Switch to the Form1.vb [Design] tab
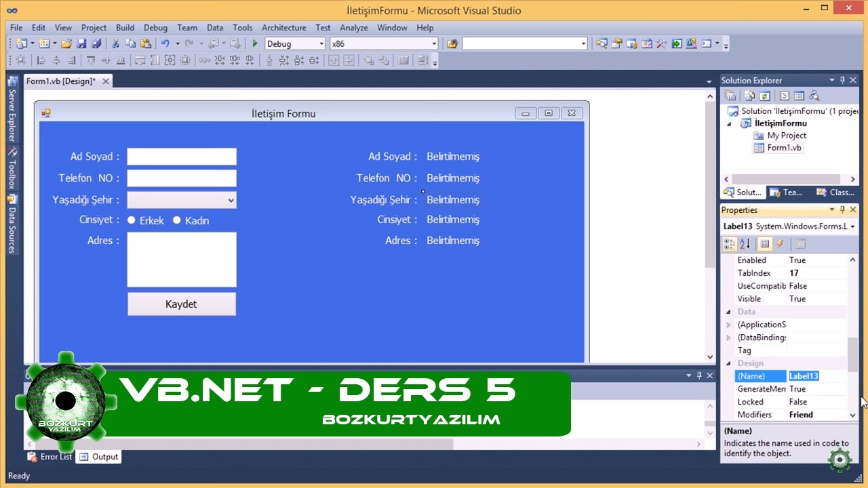The image size is (868, 488). [x=60, y=81]
